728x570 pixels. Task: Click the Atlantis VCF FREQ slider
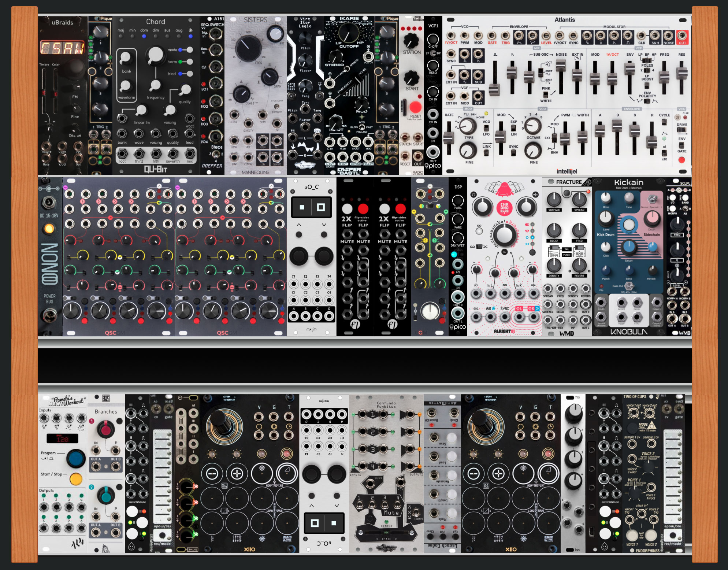(x=664, y=77)
